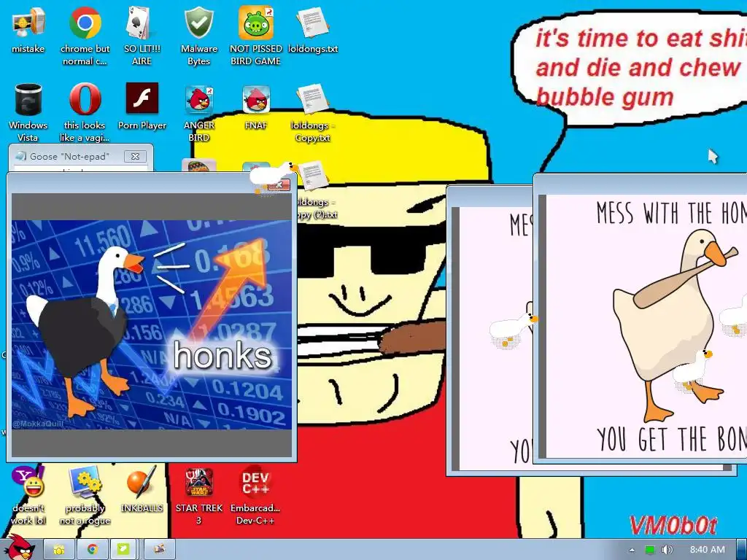
Task: Click the yellow icon taskbar button beside Start
Action: click(59, 550)
